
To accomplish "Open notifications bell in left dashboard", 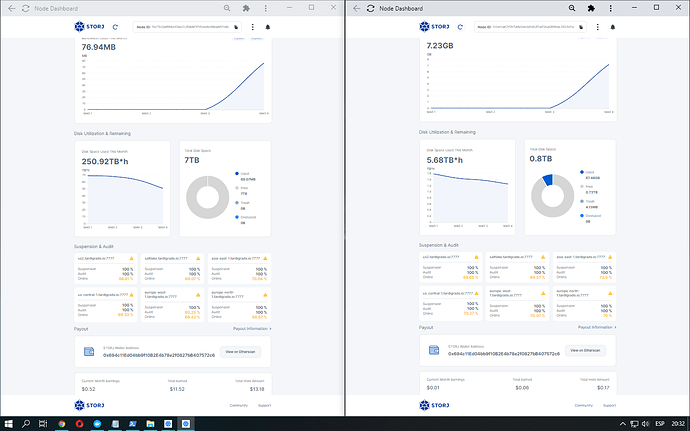I will (268, 29).
